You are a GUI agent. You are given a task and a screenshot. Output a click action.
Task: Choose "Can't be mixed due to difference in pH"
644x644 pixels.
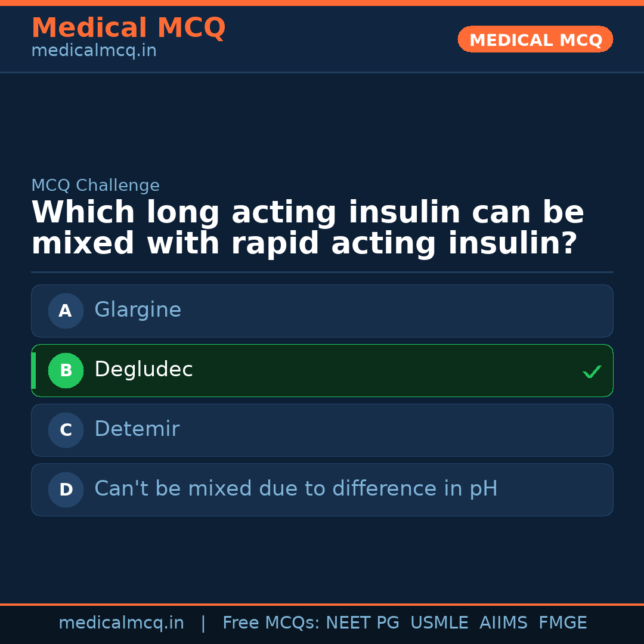tap(296, 489)
